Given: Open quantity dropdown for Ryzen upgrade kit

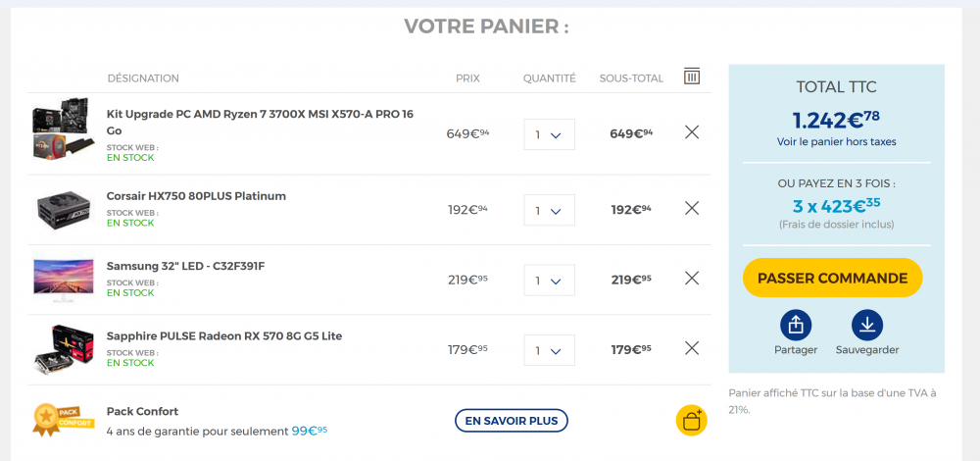Looking at the screenshot, I should coord(549,134).
